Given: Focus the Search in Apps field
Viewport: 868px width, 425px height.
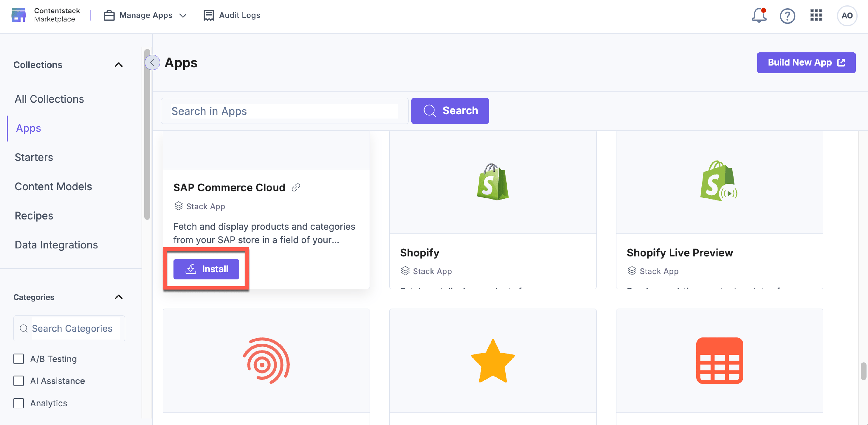Looking at the screenshot, I should pyautogui.click(x=285, y=111).
